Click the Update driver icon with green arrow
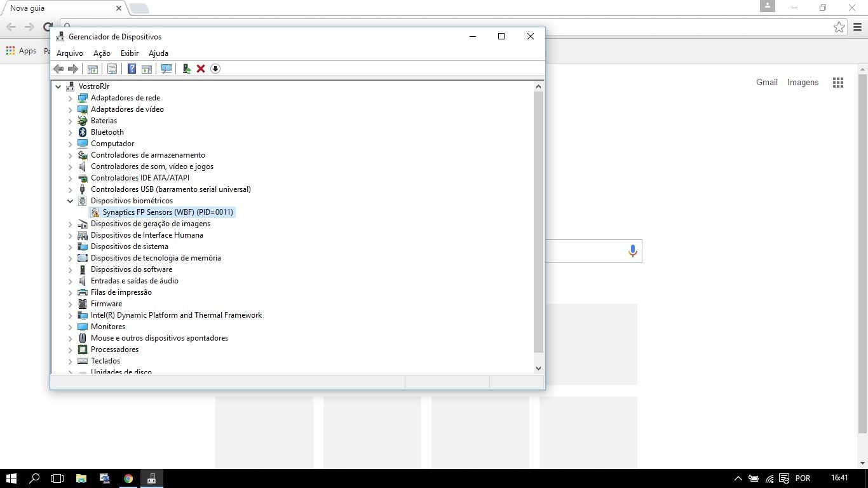Viewport: 868px width, 488px height. [187, 69]
